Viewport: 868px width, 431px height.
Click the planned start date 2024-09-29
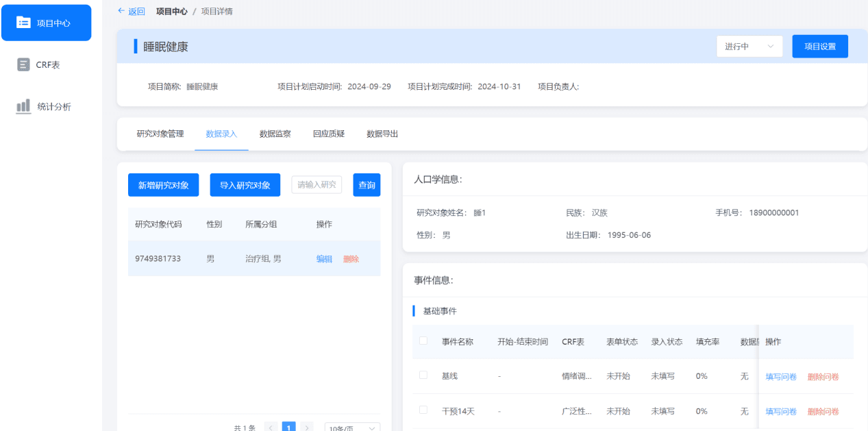[x=369, y=86]
